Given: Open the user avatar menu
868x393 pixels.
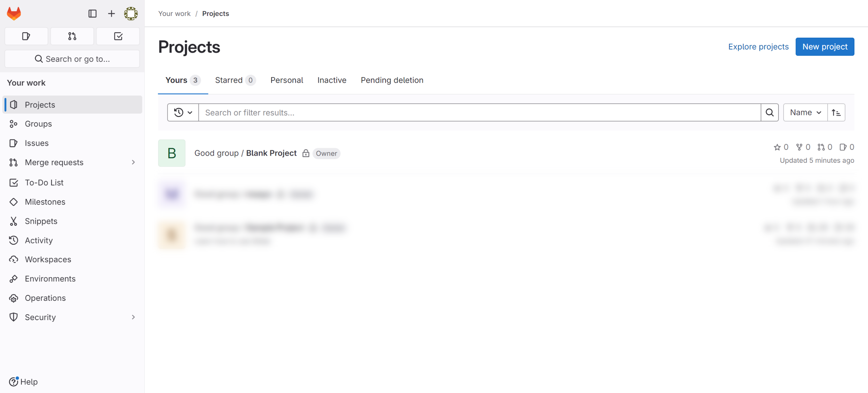Looking at the screenshot, I should [131, 14].
